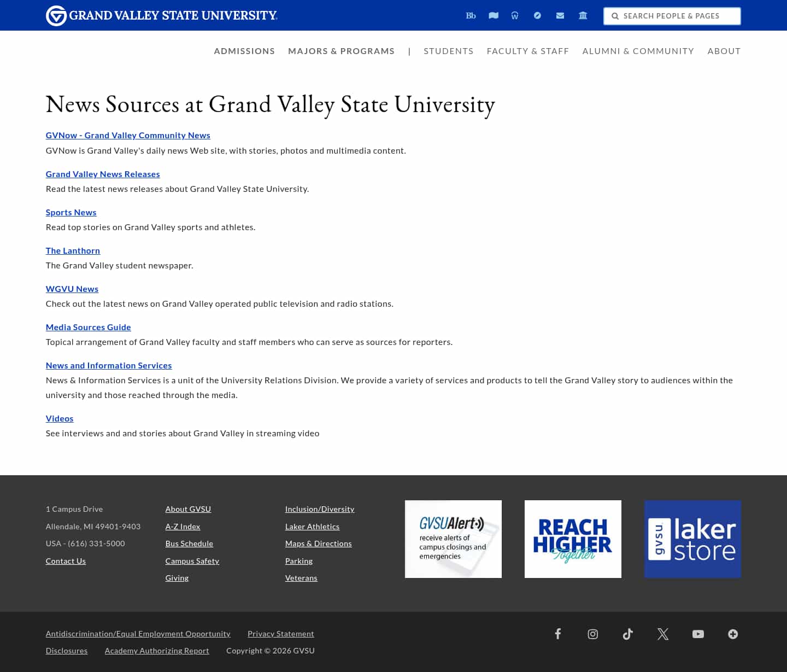Click the TikTok icon in the footer
Screen dimensions: 787x672
click(x=627, y=634)
